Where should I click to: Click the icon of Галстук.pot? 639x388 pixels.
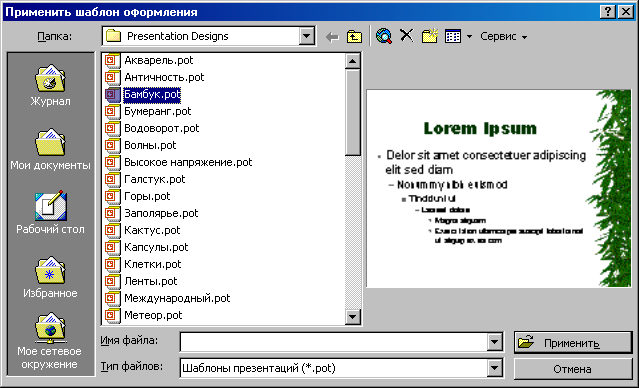pos(112,179)
